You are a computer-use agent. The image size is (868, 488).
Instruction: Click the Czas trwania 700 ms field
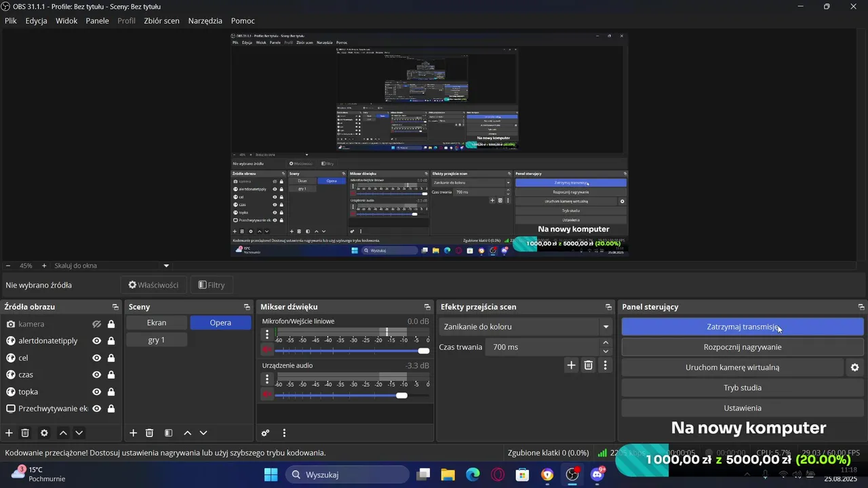pyautogui.click(x=542, y=347)
